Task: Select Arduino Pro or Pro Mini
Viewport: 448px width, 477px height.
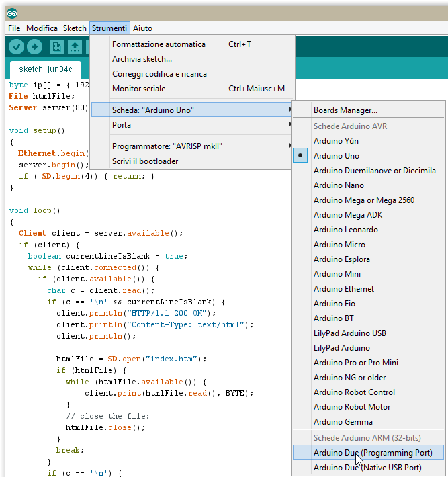Action: 368,363
